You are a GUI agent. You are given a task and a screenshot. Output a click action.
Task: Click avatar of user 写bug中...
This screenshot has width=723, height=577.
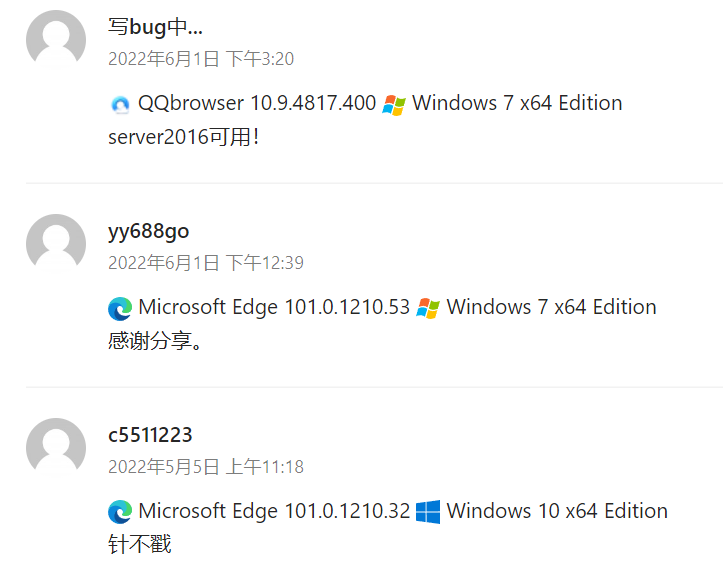pyautogui.click(x=56, y=40)
